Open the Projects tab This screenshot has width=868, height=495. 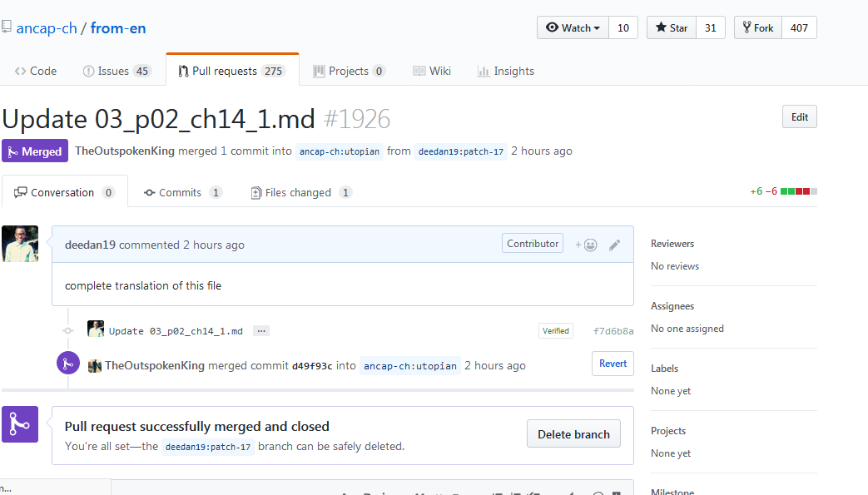click(x=350, y=71)
